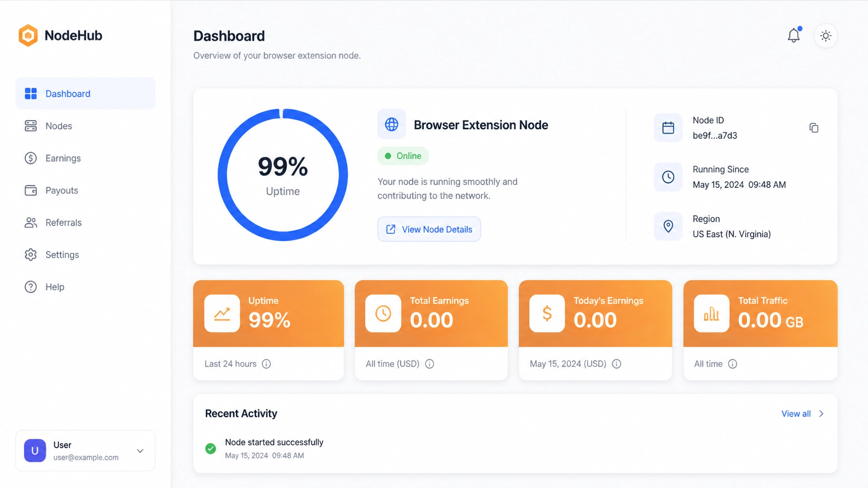Click the clock icon next to Running Since
Image resolution: width=868 pixels, height=488 pixels.
pos(668,177)
